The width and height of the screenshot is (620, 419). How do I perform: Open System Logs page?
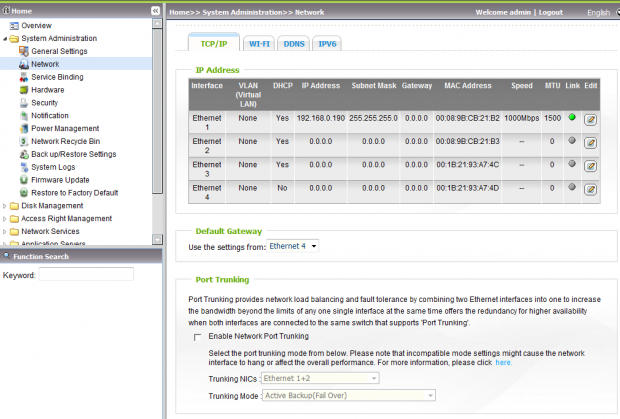tap(53, 167)
